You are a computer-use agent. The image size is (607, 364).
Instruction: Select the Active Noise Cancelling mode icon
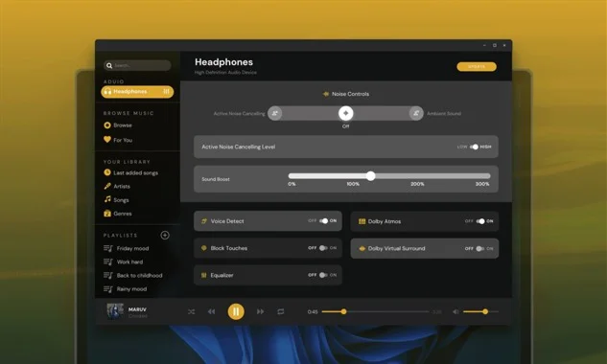[x=275, y=113]
